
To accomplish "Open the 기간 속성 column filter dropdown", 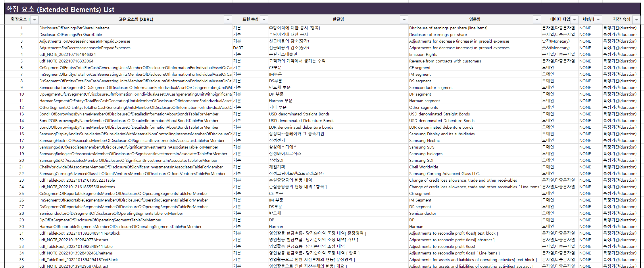I will pyautogui.click(x=636, y=20).
